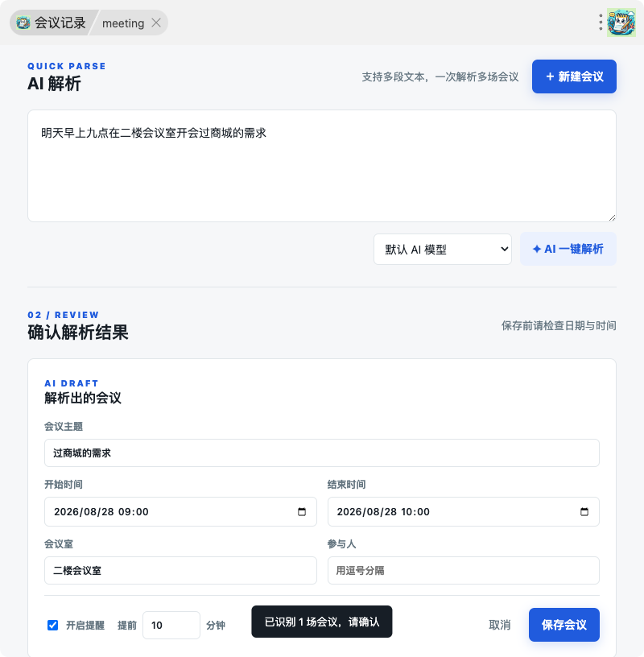Click the 解析出的会议 card title
Image resolution: width=644 pixels, height=657 pixels.
(83, 398)
